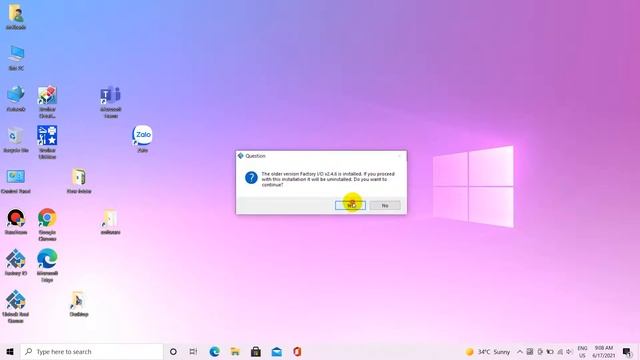The image size is (640, 360).
Task: Launch the Zalo desktop shortcut
Action: coord(142,139)
